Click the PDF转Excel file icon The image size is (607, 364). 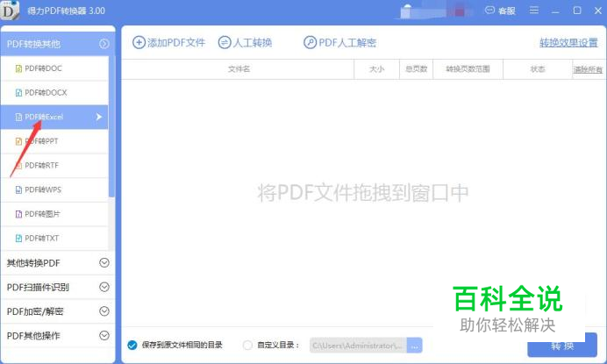point(18,117)
